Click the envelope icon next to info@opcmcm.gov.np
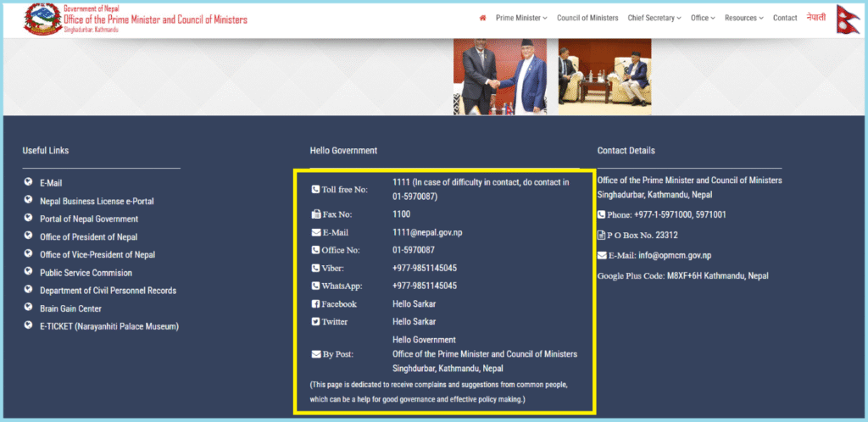Screen dimensions: 868x422 point(602,255)
